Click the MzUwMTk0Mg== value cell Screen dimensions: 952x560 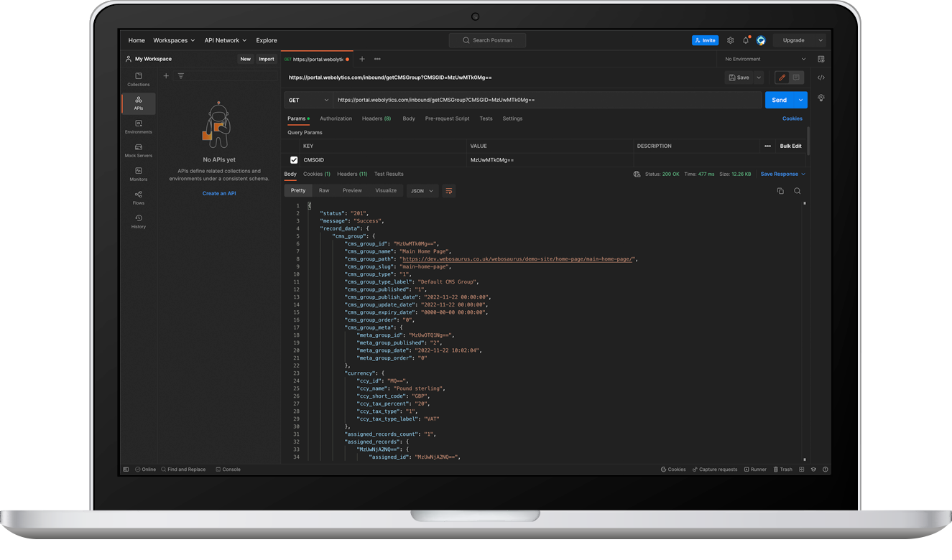click(550, 160)
